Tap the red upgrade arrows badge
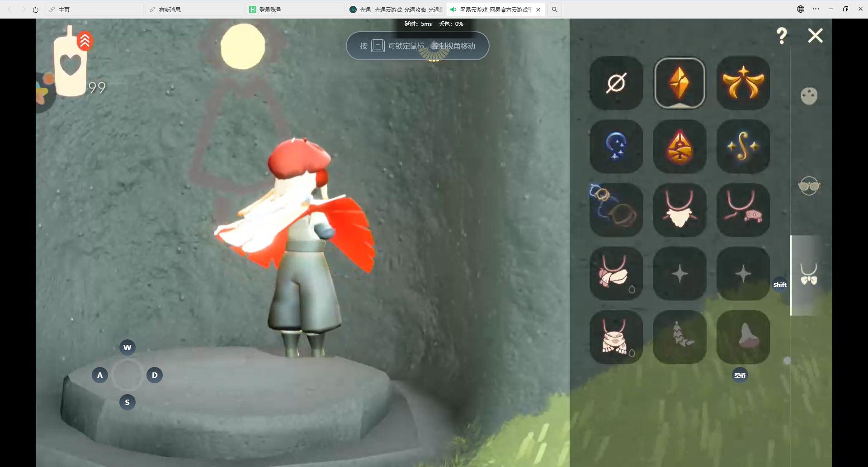This screenshot has width=868, height=467. click(x=85, y=41)
